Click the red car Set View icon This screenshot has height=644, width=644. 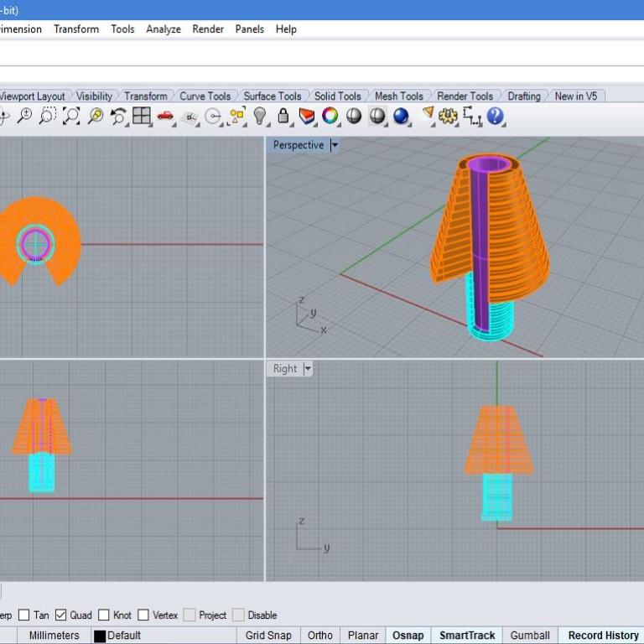click(165, 117)
